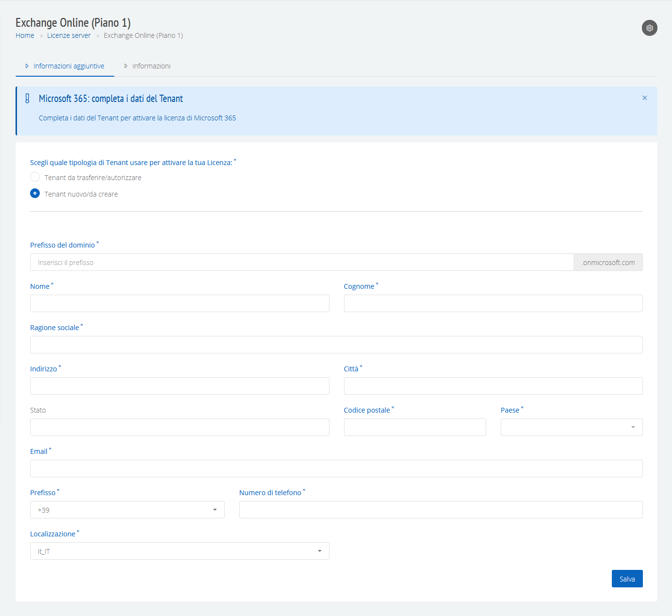Click into the Nome field
This screenshot has height=616, width=672.
pos(180,303)
